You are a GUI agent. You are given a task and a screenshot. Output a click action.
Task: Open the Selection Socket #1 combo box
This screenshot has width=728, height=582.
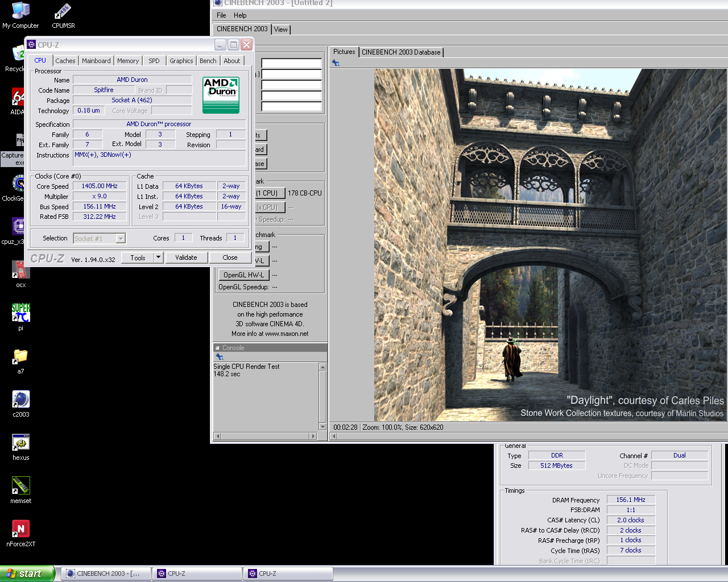coord(99,239)
